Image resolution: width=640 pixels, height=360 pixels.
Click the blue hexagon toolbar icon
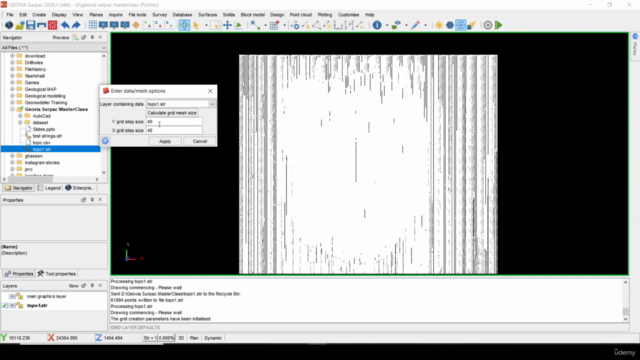click(x=450, y=25)
